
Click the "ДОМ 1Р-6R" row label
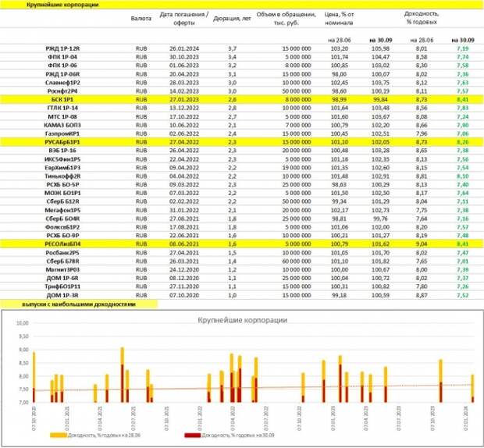62,278
